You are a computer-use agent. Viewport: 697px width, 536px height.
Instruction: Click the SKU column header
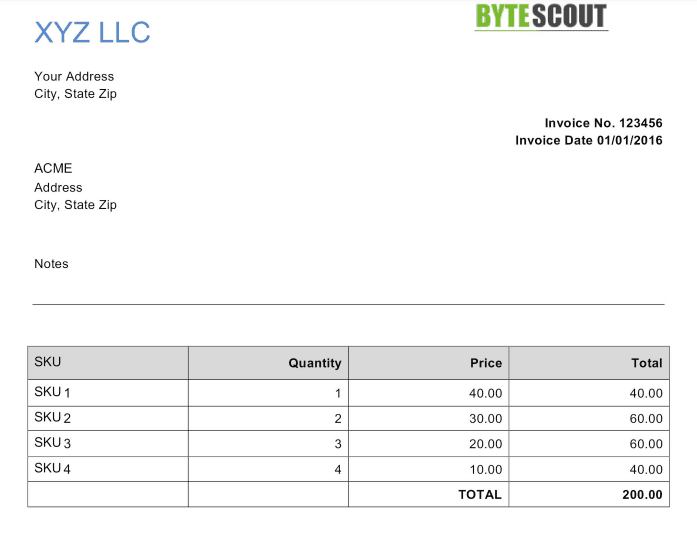48,362
